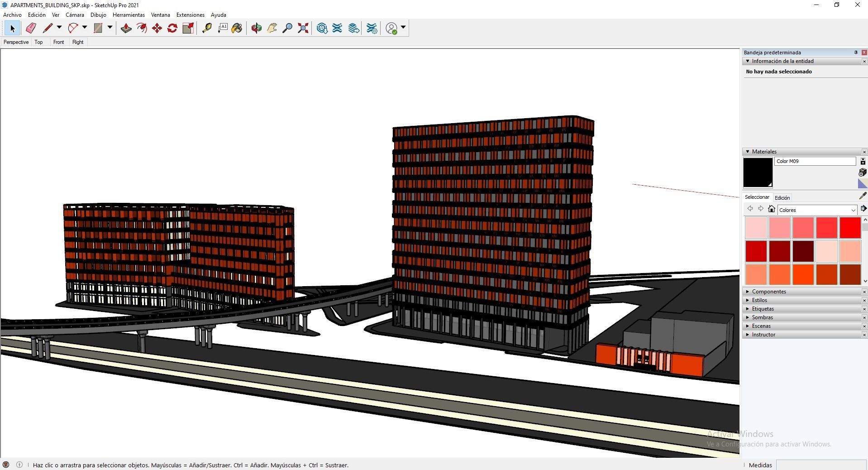The image size is (868, 470).
Task: Open the 3D Warehouse
Action: pos(322,28)
